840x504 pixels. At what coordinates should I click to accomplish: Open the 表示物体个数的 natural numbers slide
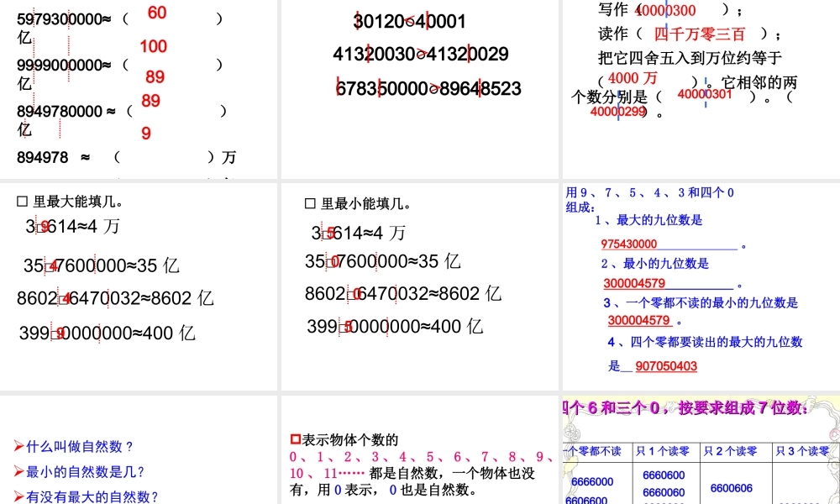pyautogui.click(x=419, y=449)
